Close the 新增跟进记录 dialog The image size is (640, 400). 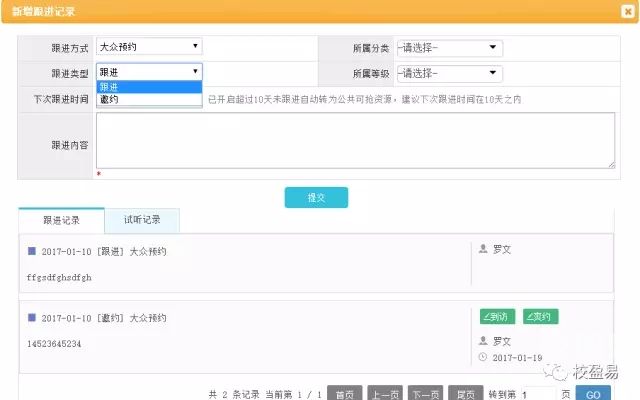[x=627, y=11]
